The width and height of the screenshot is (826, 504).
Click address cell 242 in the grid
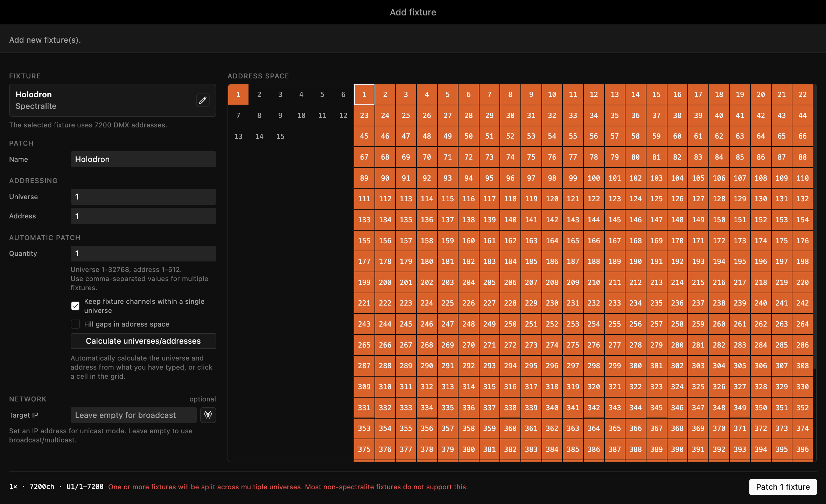803,303
